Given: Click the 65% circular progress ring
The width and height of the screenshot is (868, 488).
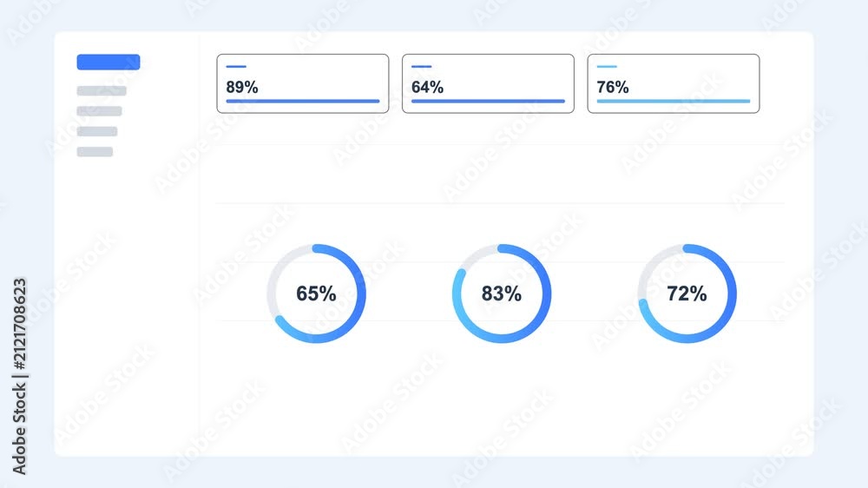Looking at the screenshot, I should (x=316, y=293).
